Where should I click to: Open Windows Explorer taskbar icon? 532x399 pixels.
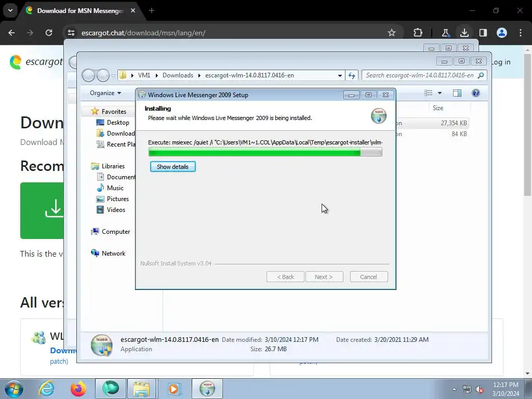click(x=141, y=389)
